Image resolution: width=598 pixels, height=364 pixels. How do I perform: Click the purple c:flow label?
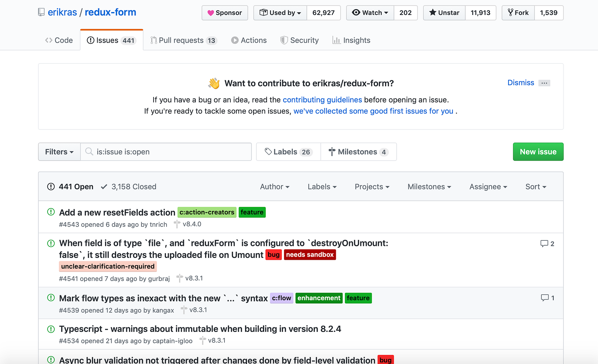click(x=282, y=298)
